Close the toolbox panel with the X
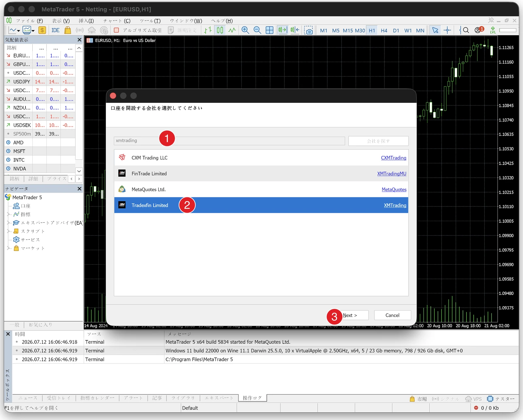The image size is (523, 420). [8, 334]
